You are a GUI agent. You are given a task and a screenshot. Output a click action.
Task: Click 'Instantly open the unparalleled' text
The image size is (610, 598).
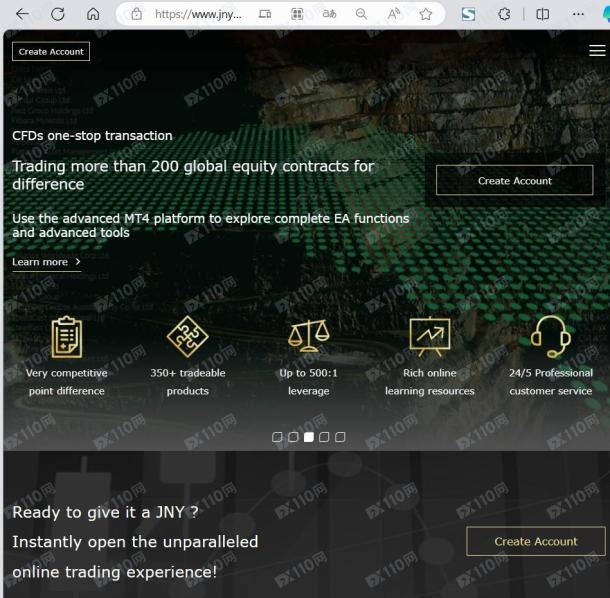click(135, 542)
